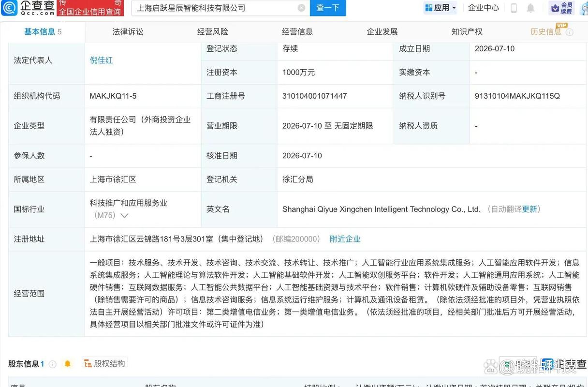Click the 存续 registration status value
588x387 pixels.
pos(290,49)
